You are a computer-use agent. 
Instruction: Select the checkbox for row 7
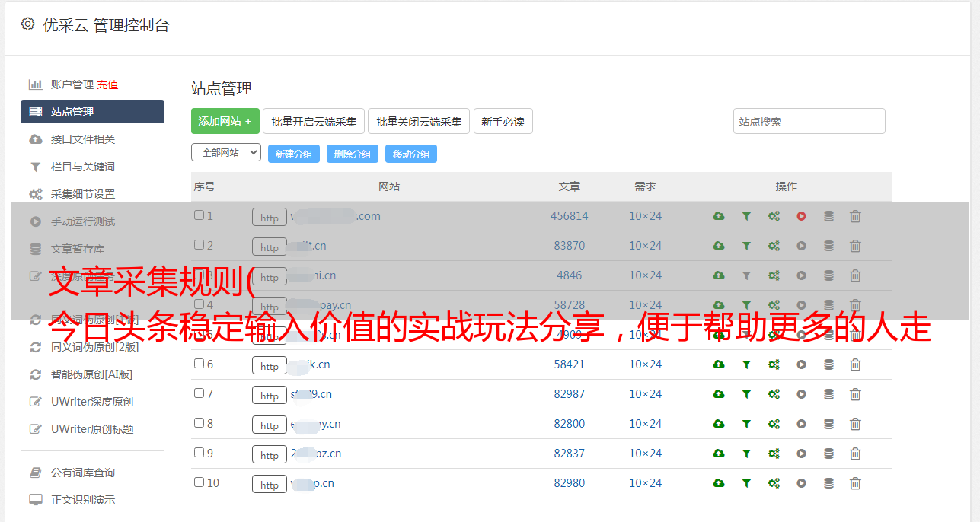tap(199, 393)
